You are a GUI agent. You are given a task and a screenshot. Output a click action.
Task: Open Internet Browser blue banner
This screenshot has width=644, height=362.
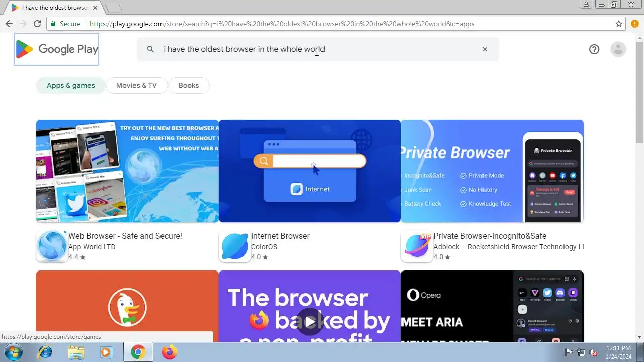[x=310, y=171]
